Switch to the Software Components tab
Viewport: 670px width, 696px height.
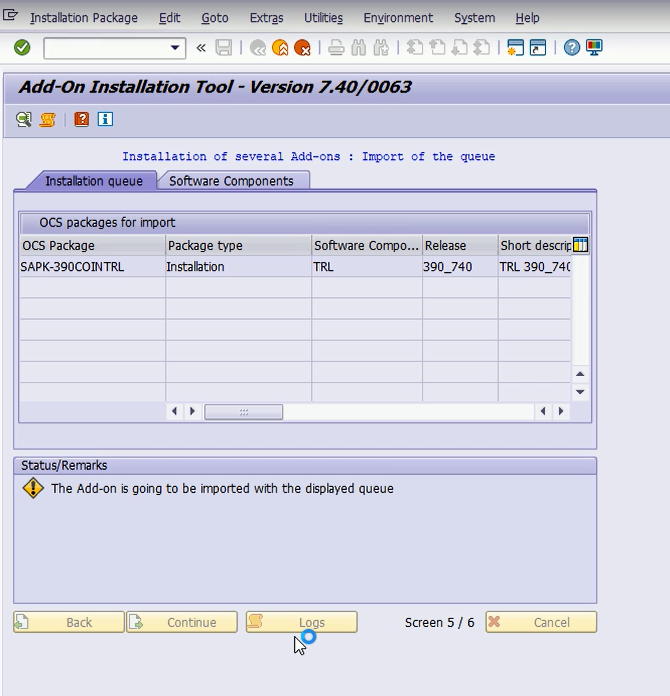(231, 181)
